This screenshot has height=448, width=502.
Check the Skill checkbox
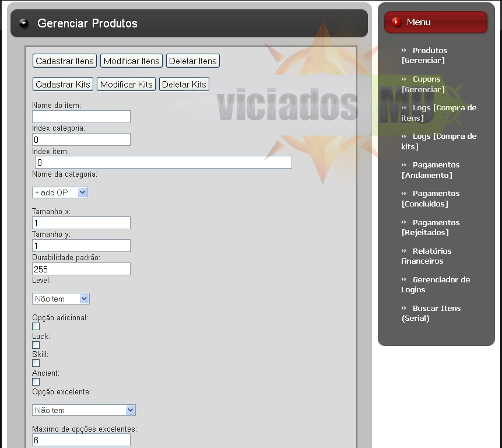tap(36, 363)
